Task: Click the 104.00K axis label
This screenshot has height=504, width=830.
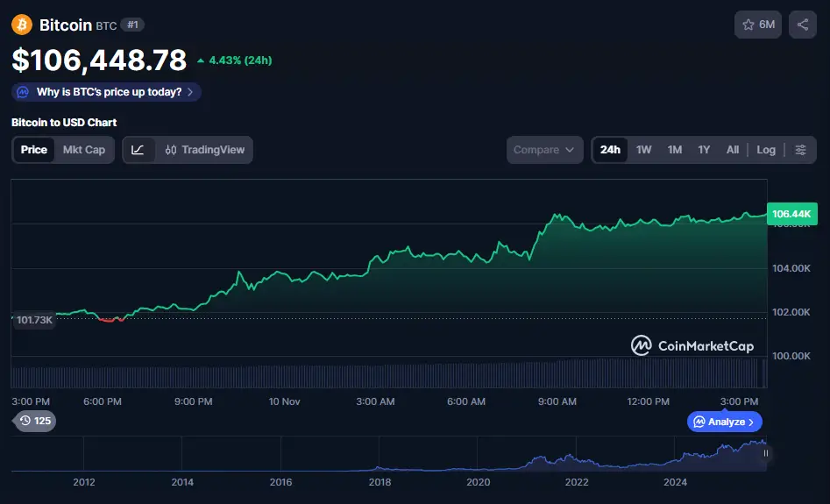Action: 791,268
